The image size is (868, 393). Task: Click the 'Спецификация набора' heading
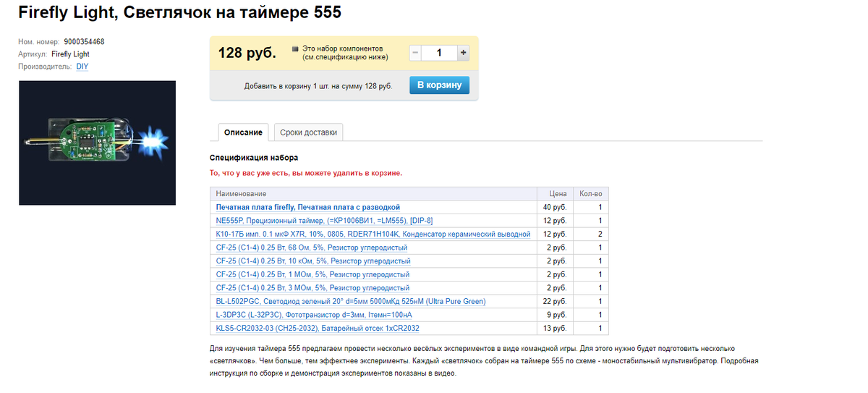tap(254, 157)
